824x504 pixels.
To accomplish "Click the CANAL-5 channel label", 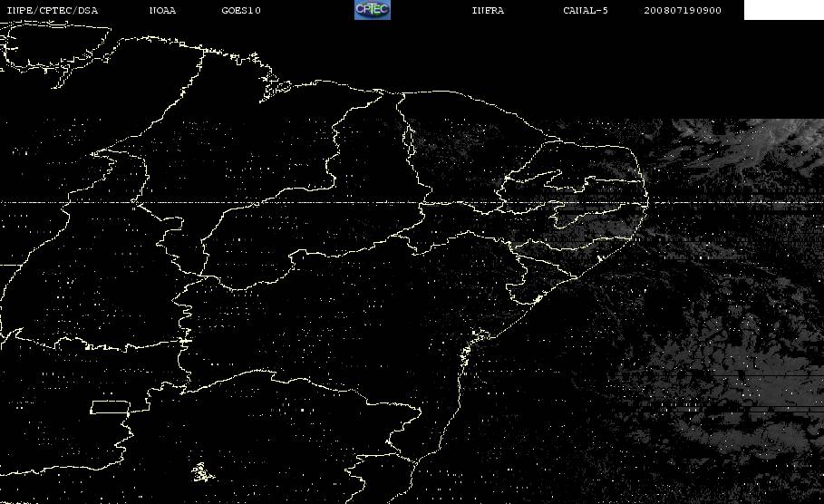I will (586, 11).
